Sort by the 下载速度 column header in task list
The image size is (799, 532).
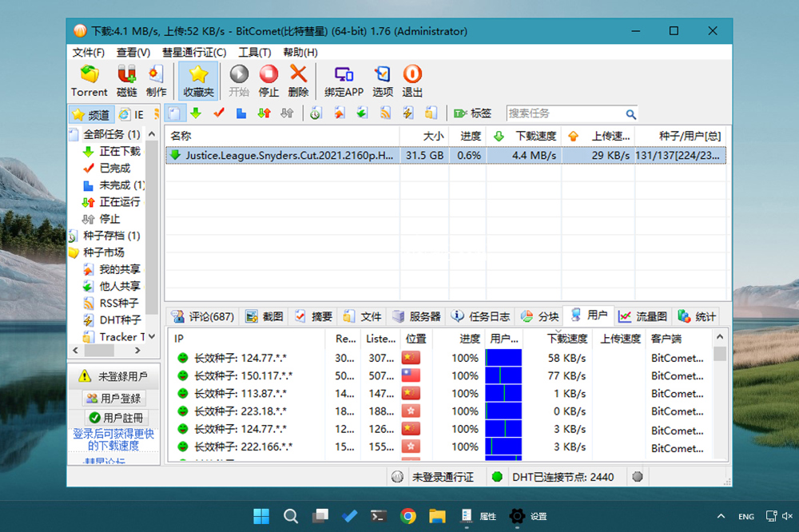pyautogui.click(x=524, y=136)
